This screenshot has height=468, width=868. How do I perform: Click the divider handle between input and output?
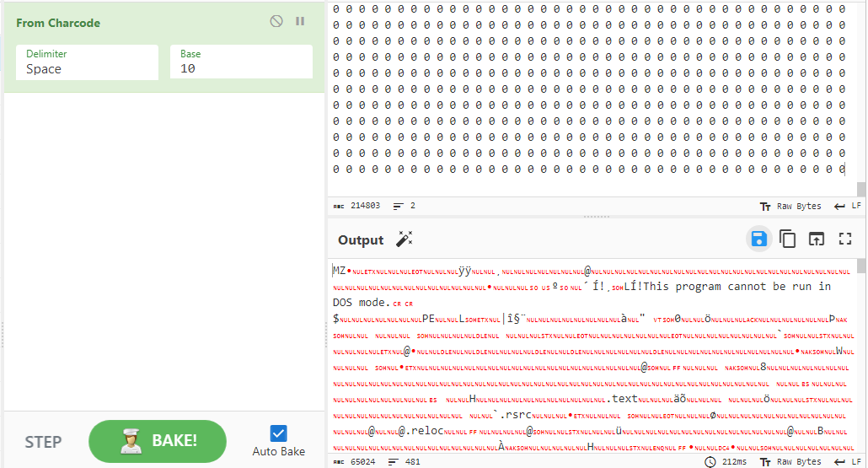click(x=596, y=217)
